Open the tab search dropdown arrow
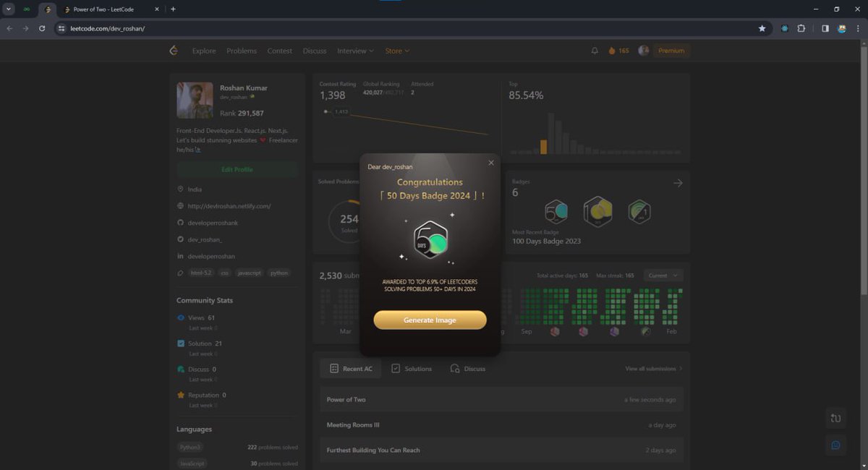Image resolution: width=868 pixels, height=470 pixels. pyautogui.click(x=9, y=9)
